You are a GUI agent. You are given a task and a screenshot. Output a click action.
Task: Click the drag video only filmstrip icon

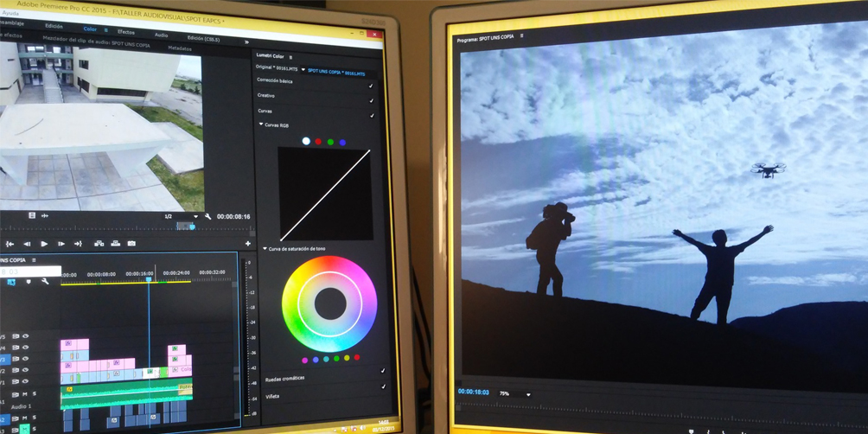click(x=32, y=215)
